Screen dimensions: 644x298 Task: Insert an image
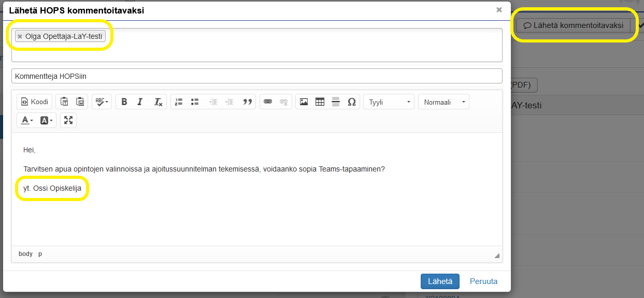click(x=304, y=102)
